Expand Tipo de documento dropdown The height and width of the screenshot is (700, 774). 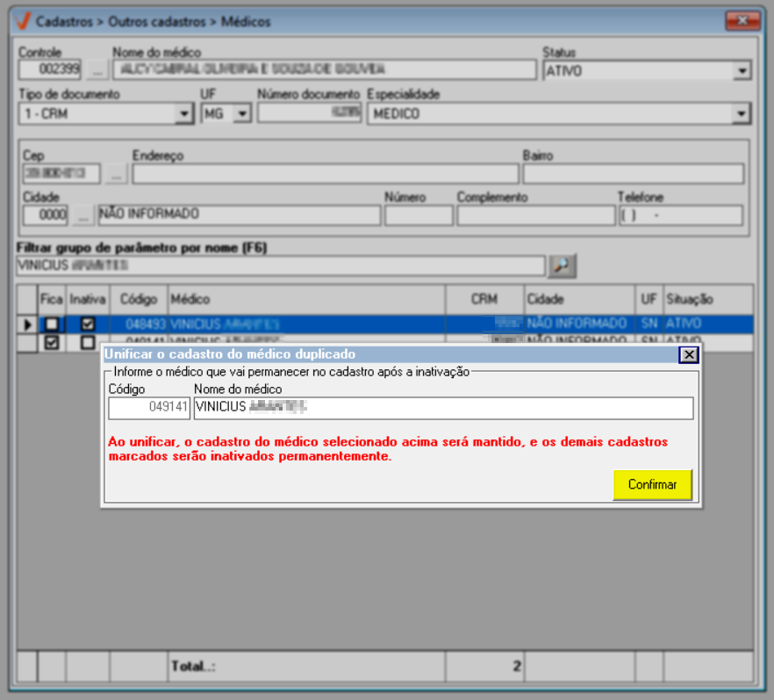click(183, 114)
